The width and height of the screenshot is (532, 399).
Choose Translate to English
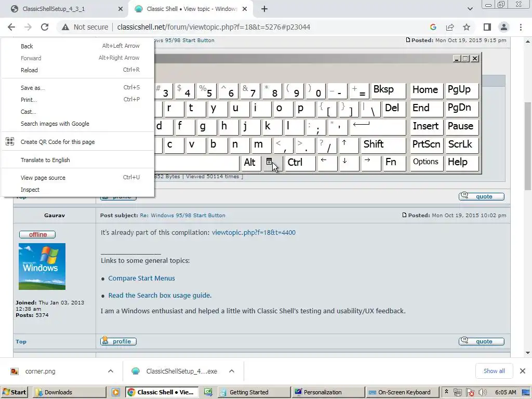78,160
